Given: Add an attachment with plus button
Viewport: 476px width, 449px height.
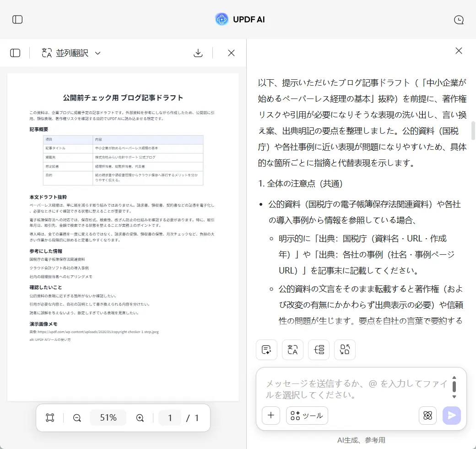Looking at the screenshot, I should click(271, 415).
